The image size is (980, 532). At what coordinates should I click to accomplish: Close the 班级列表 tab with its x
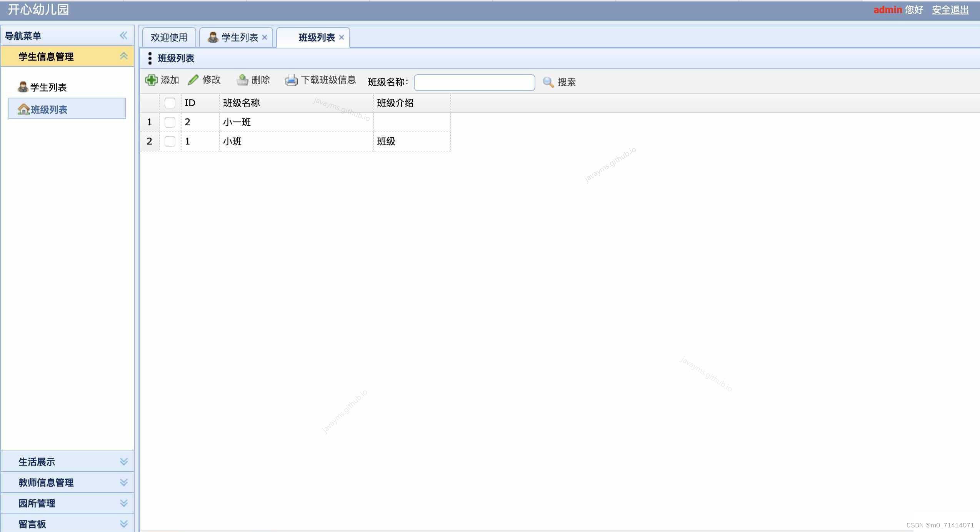tap(342, 37)
